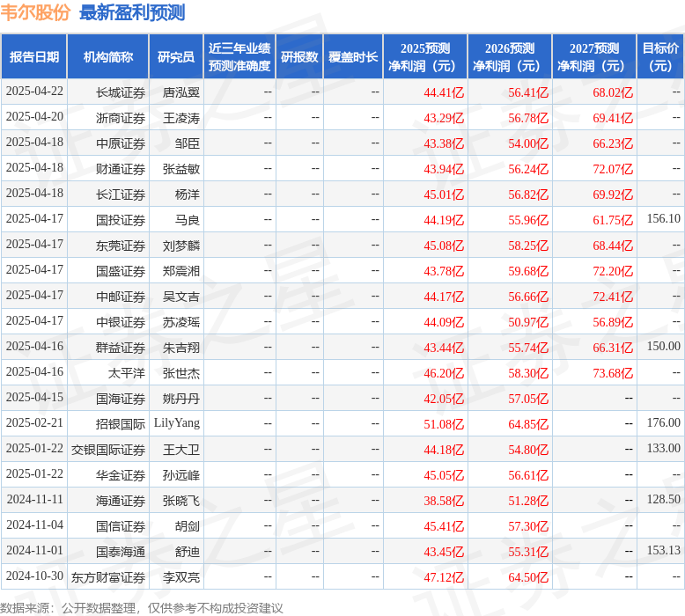Image resolution: width=685 pixels, height=616 pixels.
Task: Click the 72.07亿 forecast value
Action: (x=613, y=169)
